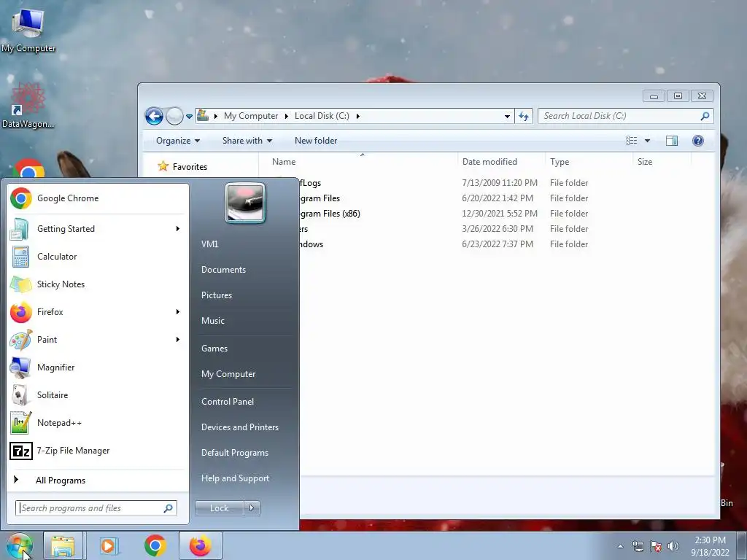This screenshot has width=747, height=560.
Task: Open recent locations dropdown in Explorer
Action: tap(189, 116)
